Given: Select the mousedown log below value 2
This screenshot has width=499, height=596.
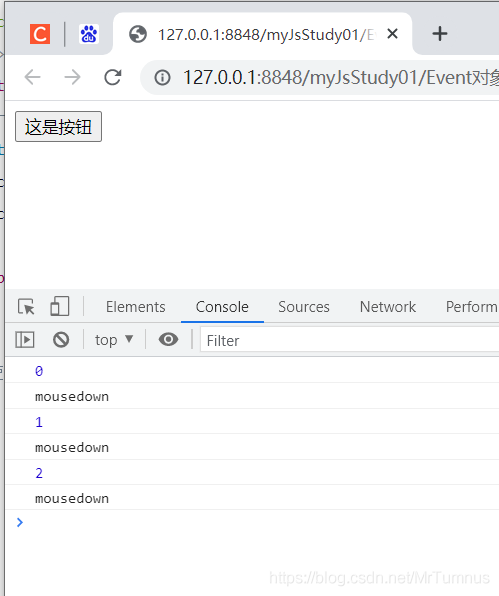Looking at the screenshot, I should pyautogui.click(x=72, y=498).
